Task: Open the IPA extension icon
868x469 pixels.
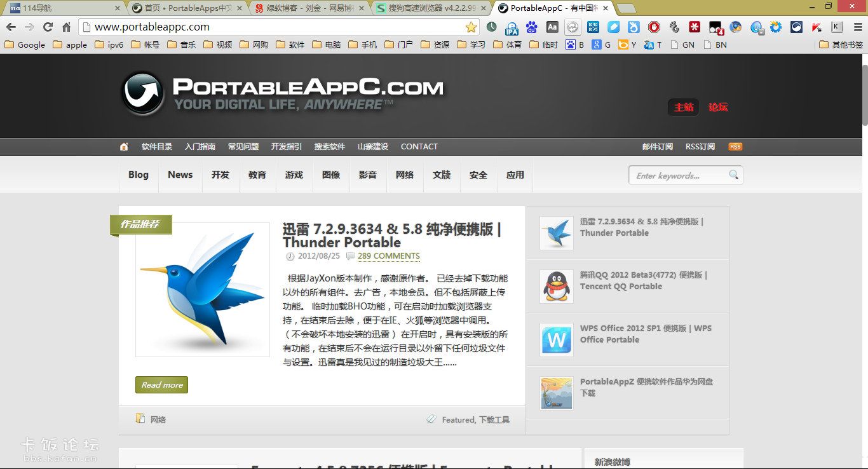Action: click(512, 27)
